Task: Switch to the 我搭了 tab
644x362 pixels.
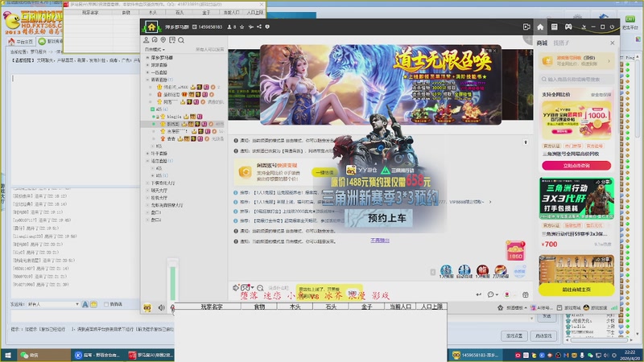Action: pos(561,43)
